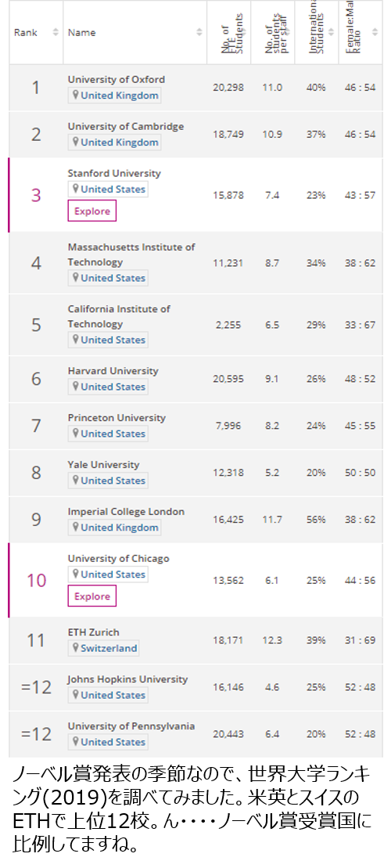Viewport: 384px width, 868px height.
Task: Sort by International Students column header
Action: point(317,32)
